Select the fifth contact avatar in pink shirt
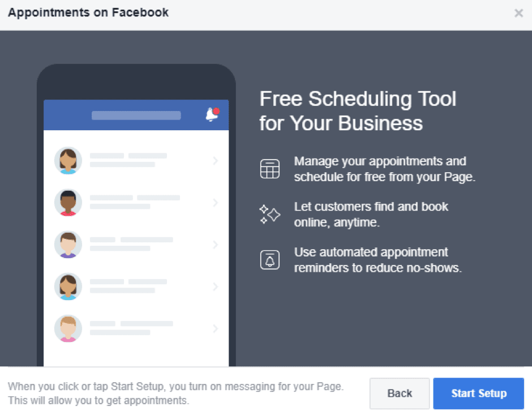 [68, 328]
